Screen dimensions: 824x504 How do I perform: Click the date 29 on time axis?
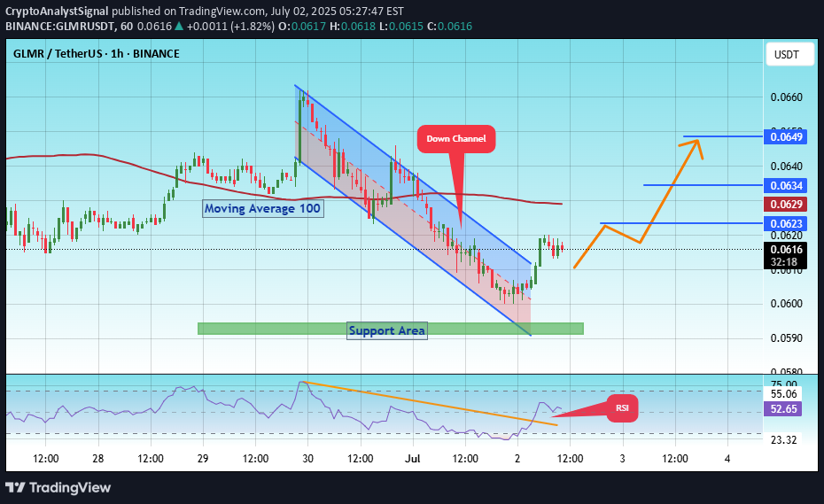point(203,458)
